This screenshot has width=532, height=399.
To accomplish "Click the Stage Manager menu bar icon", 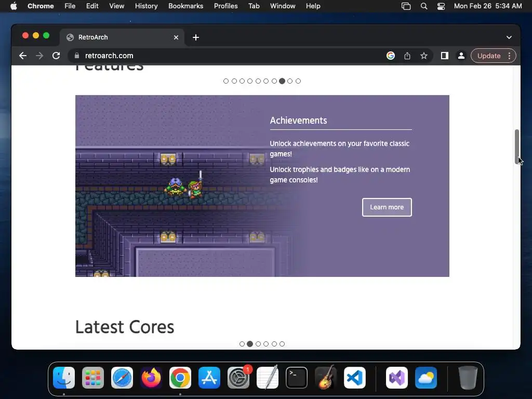I will [x=406, y=6].
